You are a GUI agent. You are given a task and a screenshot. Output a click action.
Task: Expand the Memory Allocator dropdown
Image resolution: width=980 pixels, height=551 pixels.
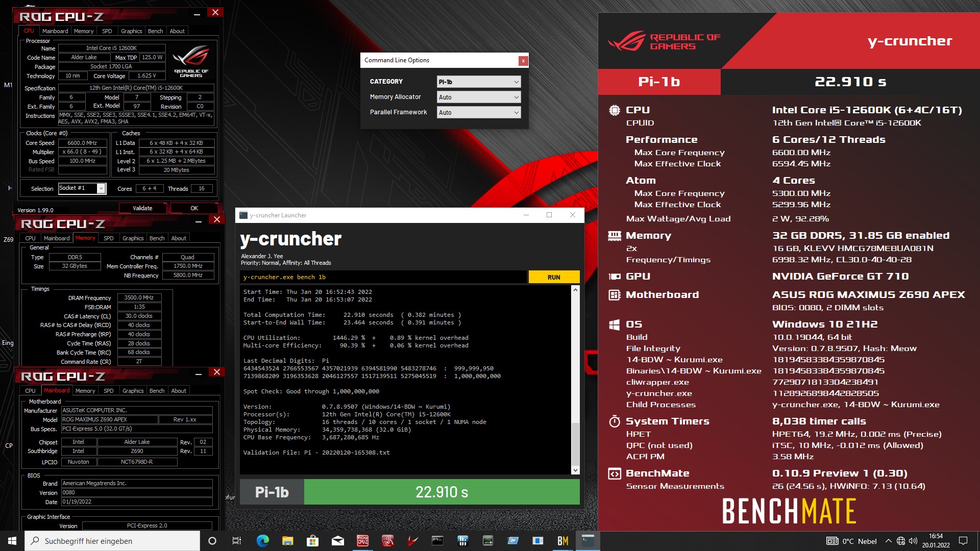click(479, 97)
